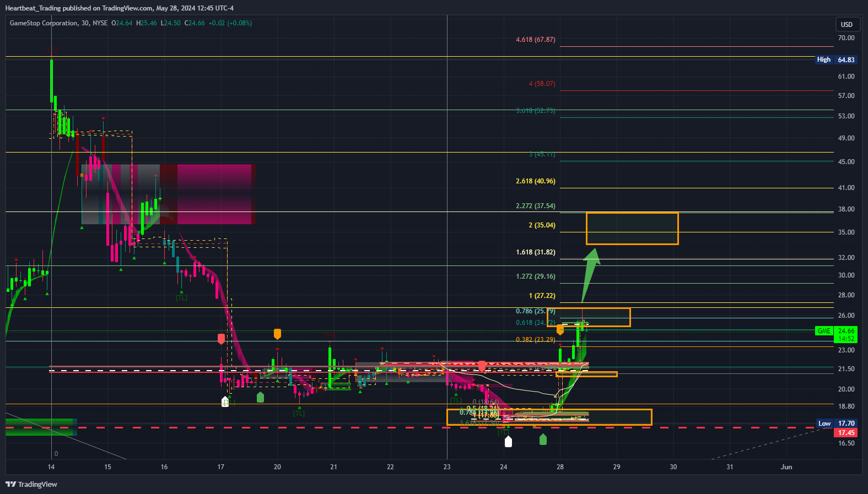Image resolution: width=868 pixels, height=494 pixels.
Task: Select Fib level label 0.382 (23.29)
Action: click(536, 340)
